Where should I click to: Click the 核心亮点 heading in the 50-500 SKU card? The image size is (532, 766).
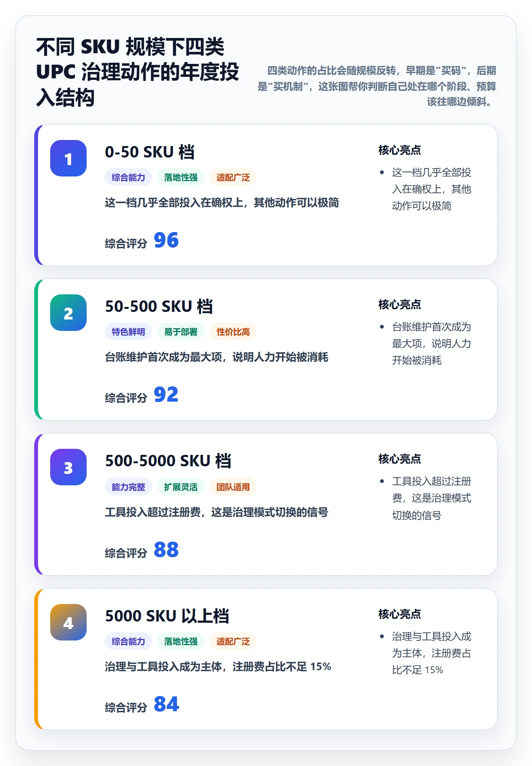tap(400, 305)
